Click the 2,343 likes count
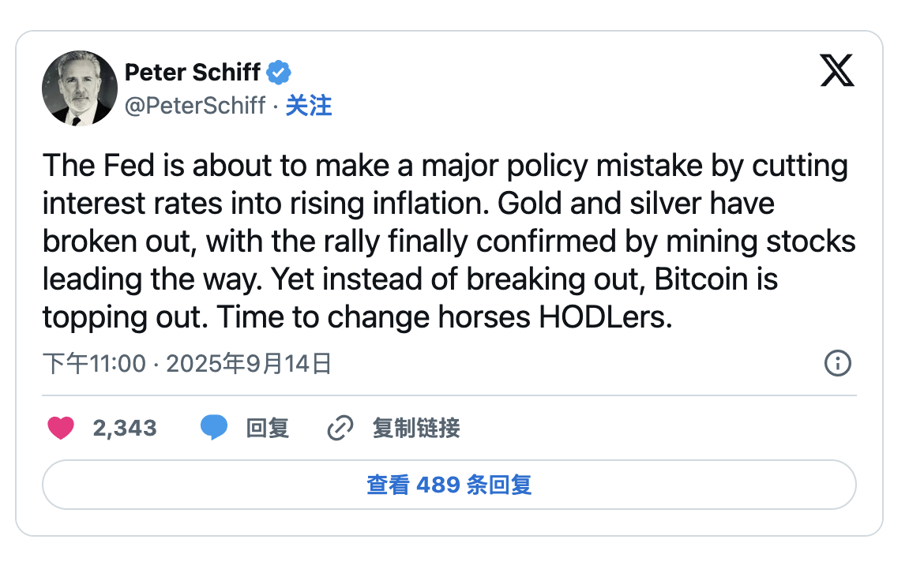 click(x=125, y=429)
